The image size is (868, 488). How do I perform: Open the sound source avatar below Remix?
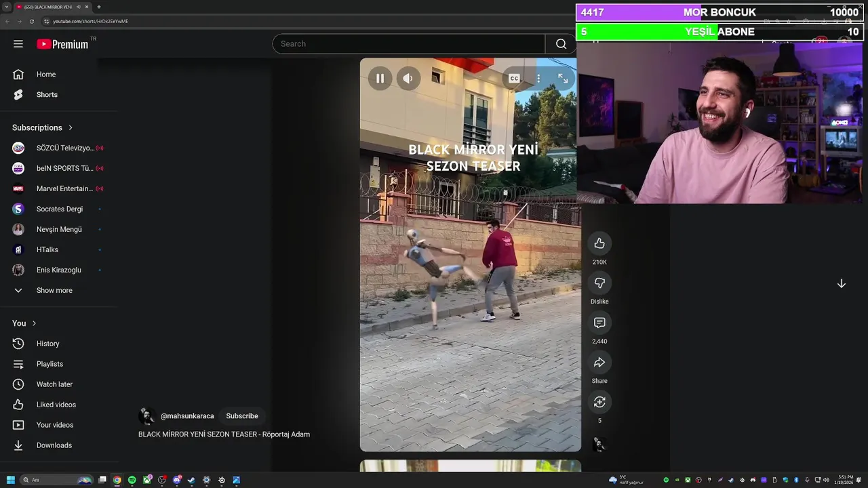pos(599,445)
